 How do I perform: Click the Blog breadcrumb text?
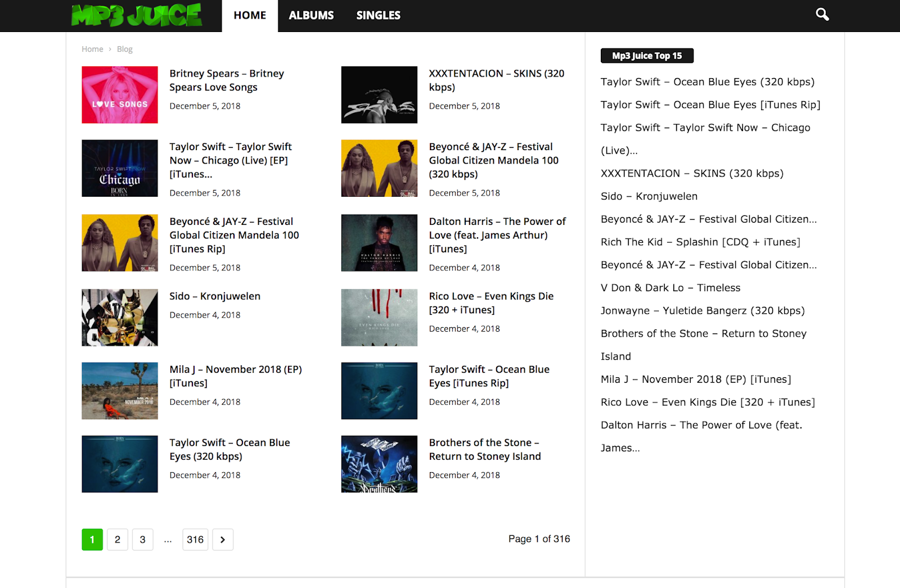[x=125, y=49]
